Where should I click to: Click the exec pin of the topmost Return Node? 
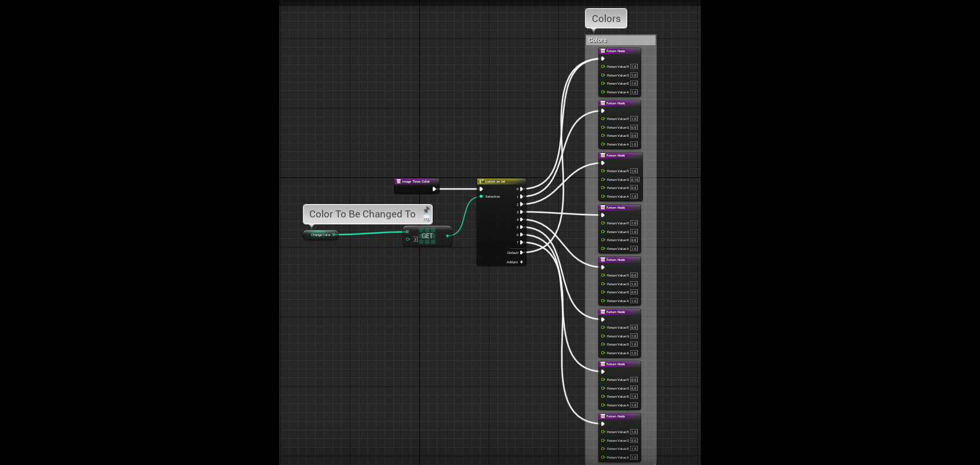pyautogui.click(x=603, y=59)
